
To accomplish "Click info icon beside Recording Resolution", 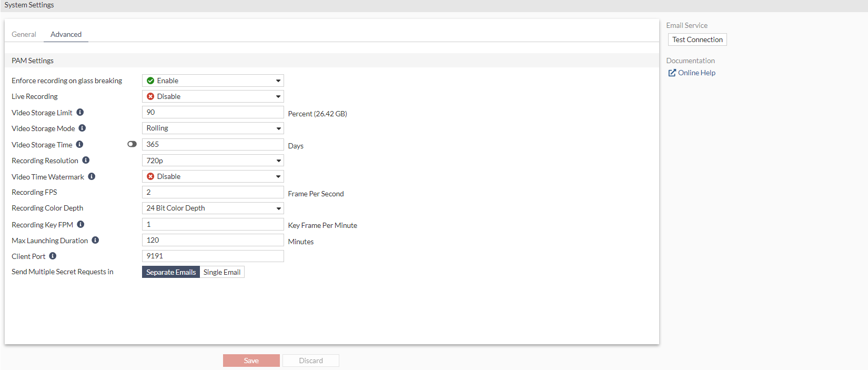I will 86,160.
